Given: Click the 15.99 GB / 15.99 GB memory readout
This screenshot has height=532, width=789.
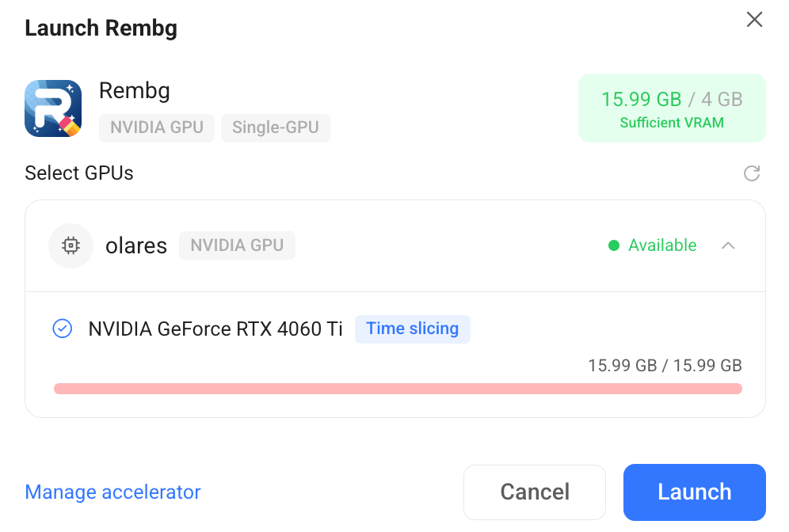Looking at the screenshot, I should tap(665, 365).
